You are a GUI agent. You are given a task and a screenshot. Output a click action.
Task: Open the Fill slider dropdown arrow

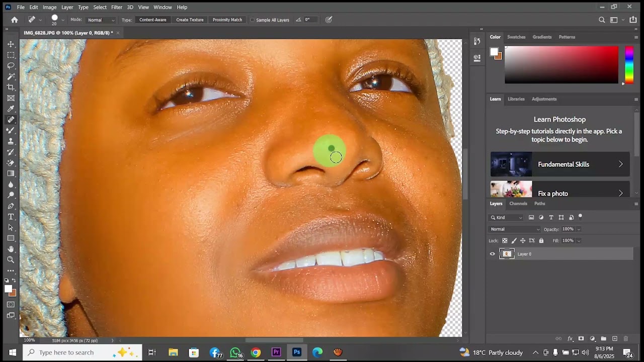[x=579, y=241]
